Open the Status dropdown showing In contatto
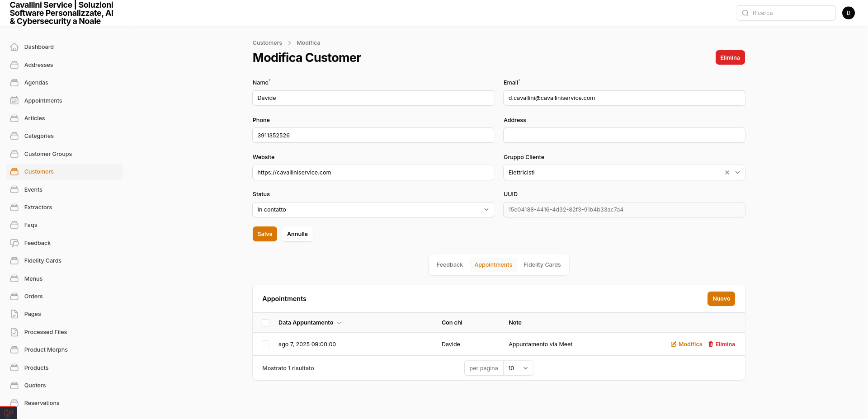The width and height of the screenshot is (868, 419). pyautogui.click(x=373, y=210)
